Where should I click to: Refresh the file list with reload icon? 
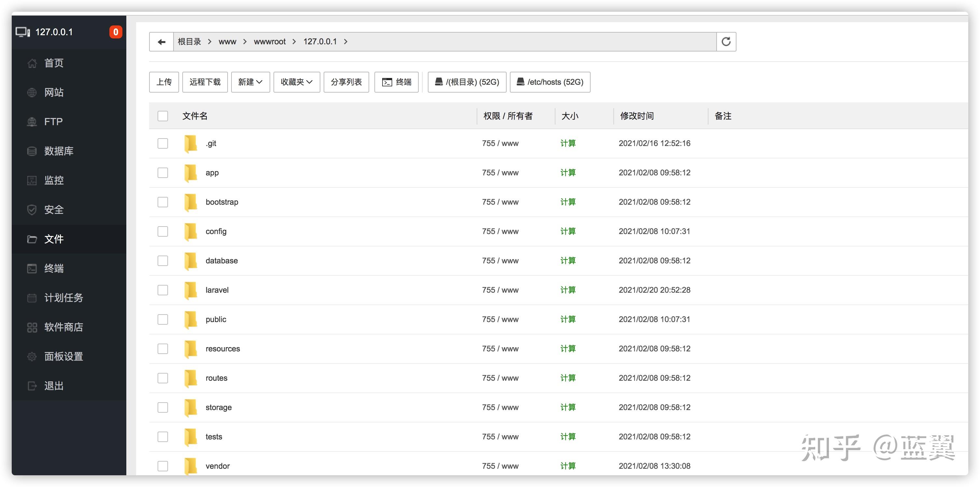[x=726, y=42]
